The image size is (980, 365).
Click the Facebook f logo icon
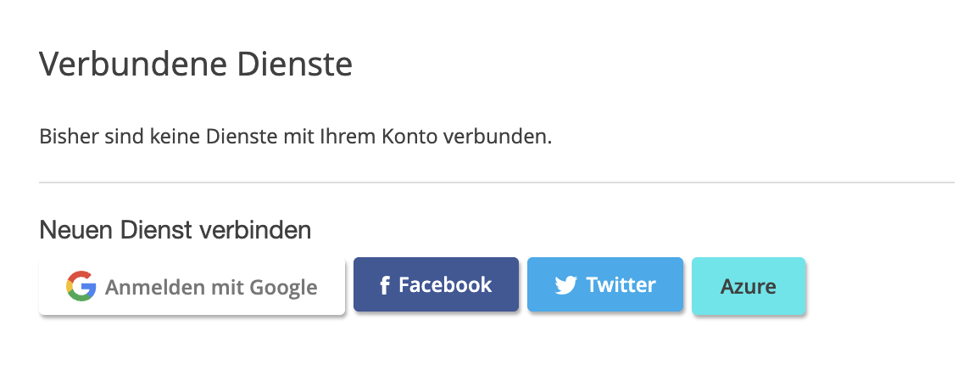(x=385, y=285)
